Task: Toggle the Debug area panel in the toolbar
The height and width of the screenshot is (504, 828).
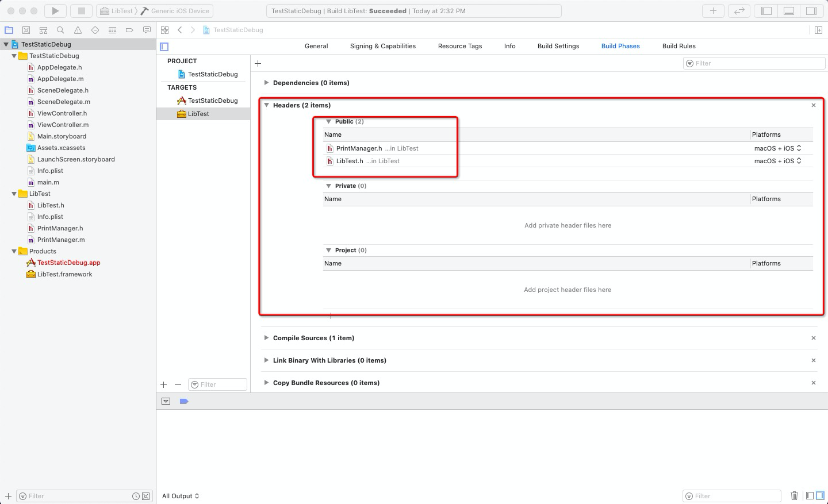Action: [x=789, y=10]
